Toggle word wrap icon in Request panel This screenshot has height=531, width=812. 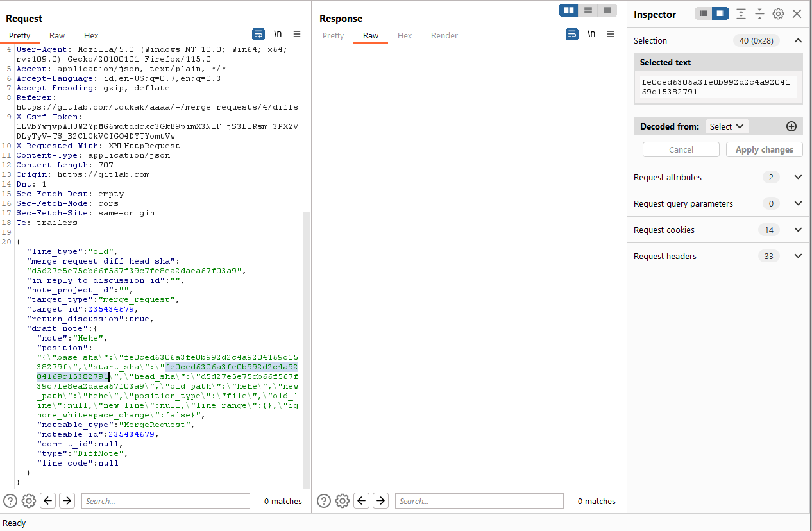click(x=258, y=34)
